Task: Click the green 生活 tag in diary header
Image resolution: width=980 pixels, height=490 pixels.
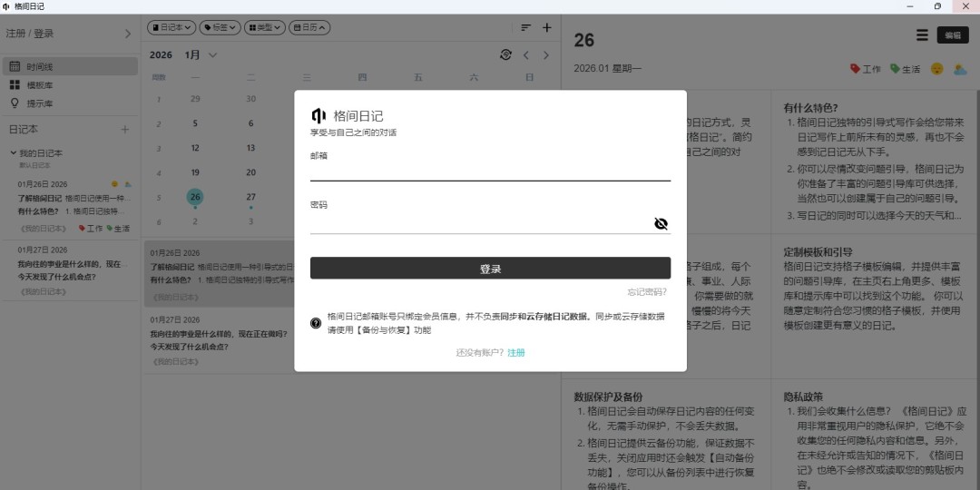Action: (x=905, y=69)
